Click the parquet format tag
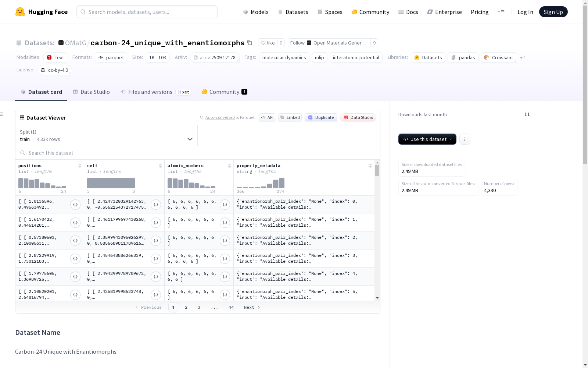Image resolution: width=588 pixels, height=368 pixels. 111,57
